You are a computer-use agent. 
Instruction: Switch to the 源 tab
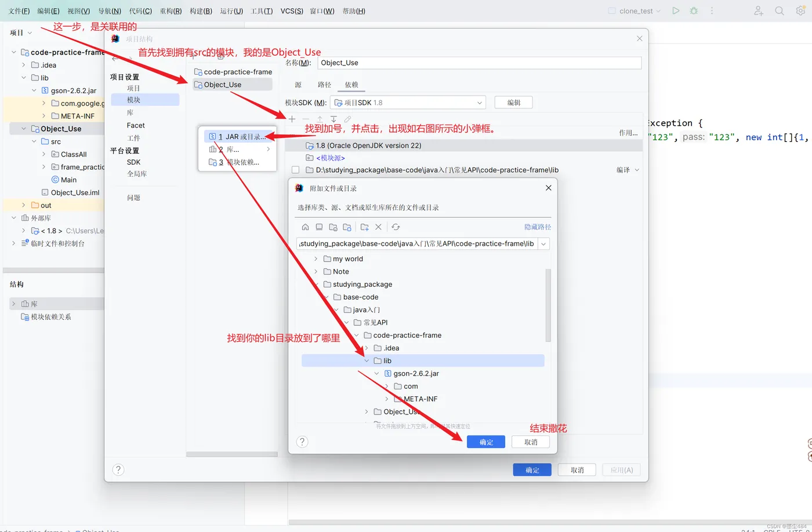click(x=298, y=85)
